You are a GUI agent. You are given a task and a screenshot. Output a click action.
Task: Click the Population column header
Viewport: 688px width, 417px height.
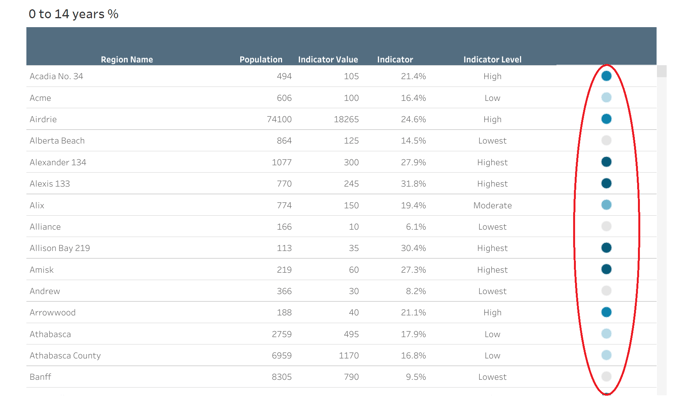click(261, 60)
